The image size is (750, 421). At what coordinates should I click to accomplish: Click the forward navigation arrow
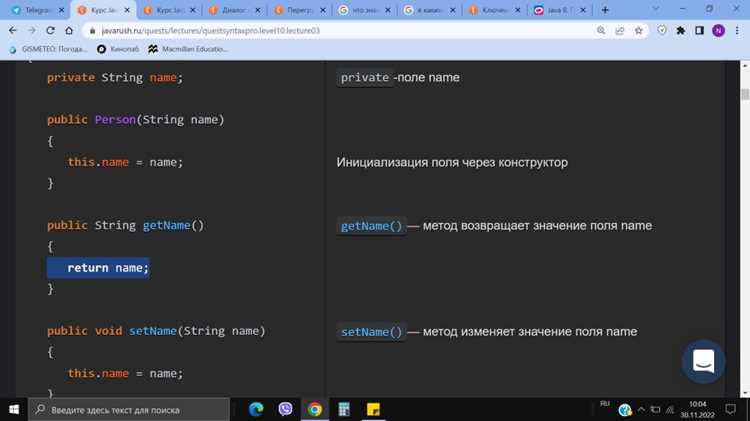click(x=32, y=30)
